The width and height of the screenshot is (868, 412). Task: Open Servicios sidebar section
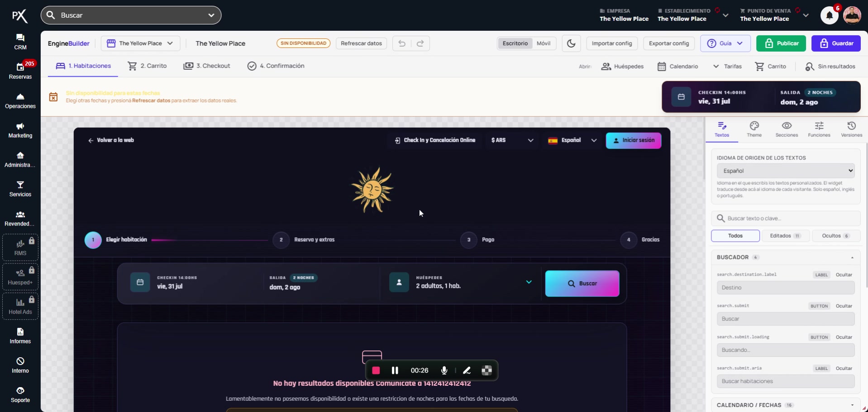[x=20, y=189]
